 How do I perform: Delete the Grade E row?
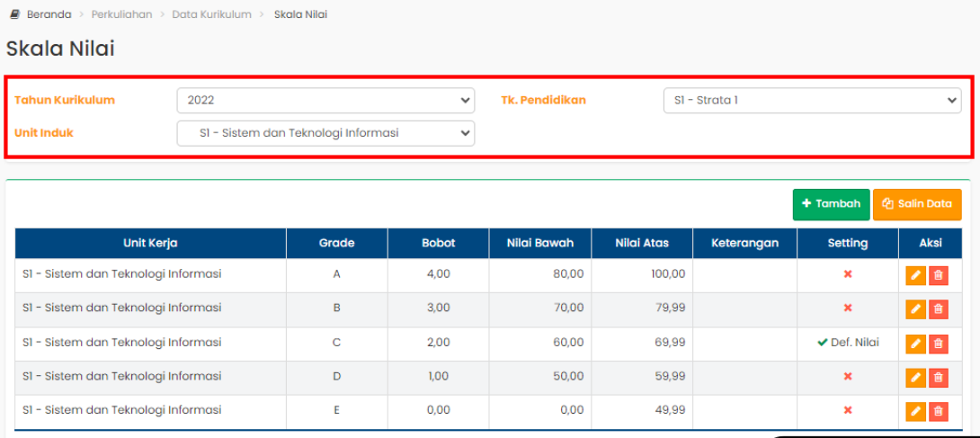point(938,412)
